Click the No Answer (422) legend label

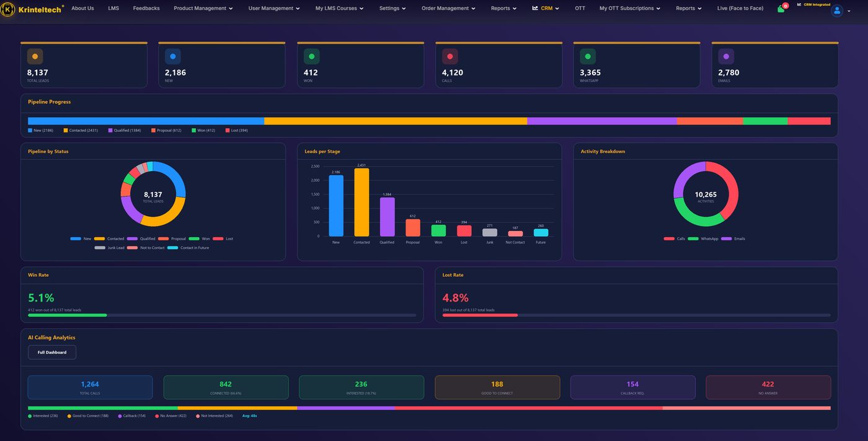coord(173,416)
